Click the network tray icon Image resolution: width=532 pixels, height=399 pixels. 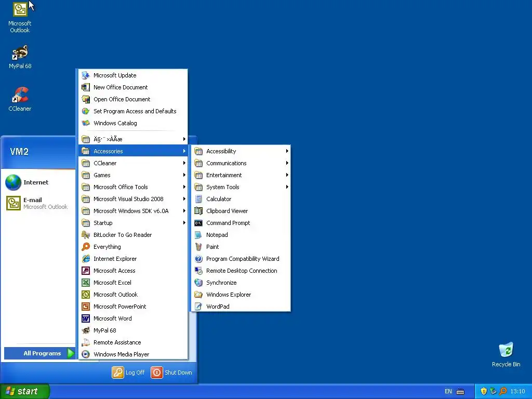(x=494, y=391)
